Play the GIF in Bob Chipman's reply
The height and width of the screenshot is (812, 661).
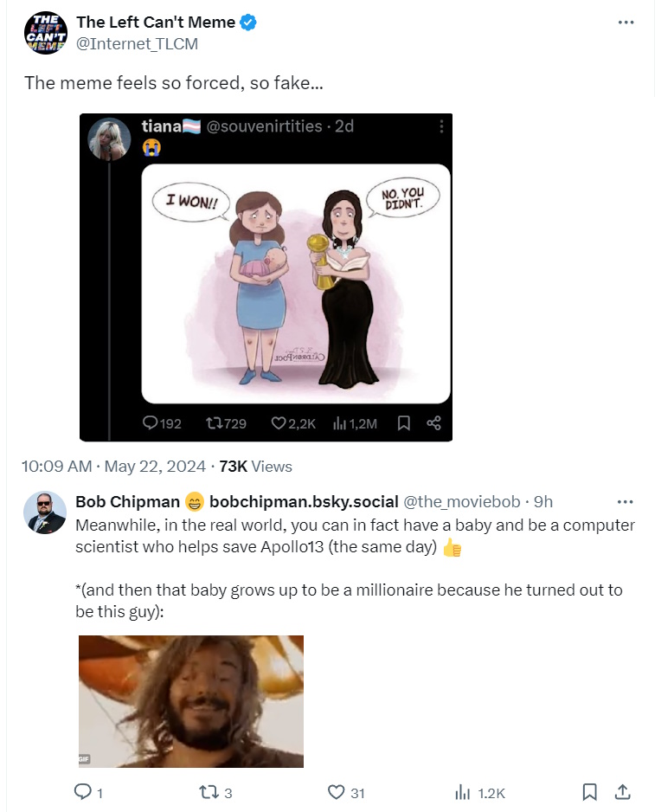coord(191,701)
